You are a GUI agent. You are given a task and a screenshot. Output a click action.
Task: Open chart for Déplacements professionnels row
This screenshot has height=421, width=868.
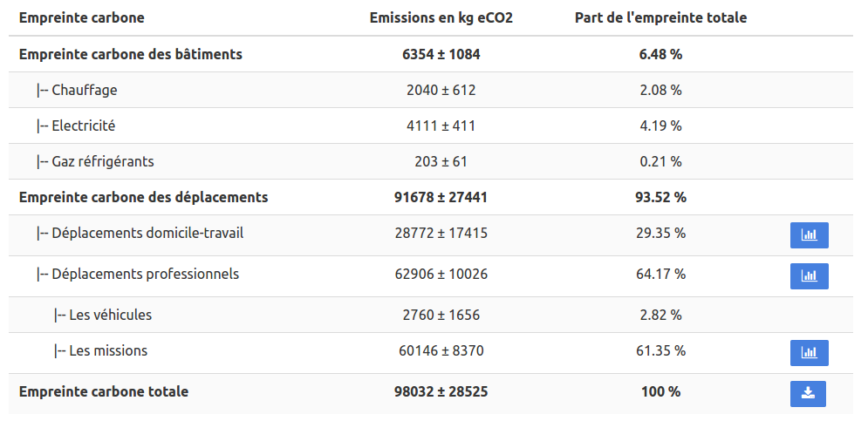click(x=809, y=276)
